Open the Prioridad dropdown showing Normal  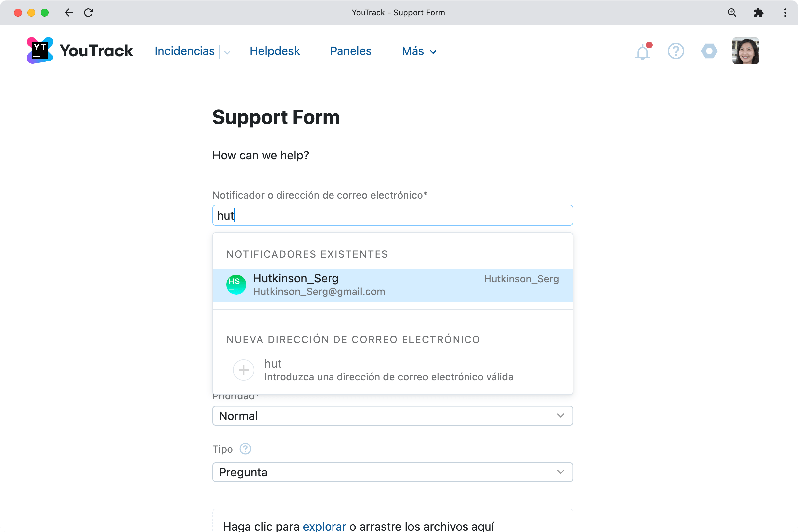(x=392, y=416)
